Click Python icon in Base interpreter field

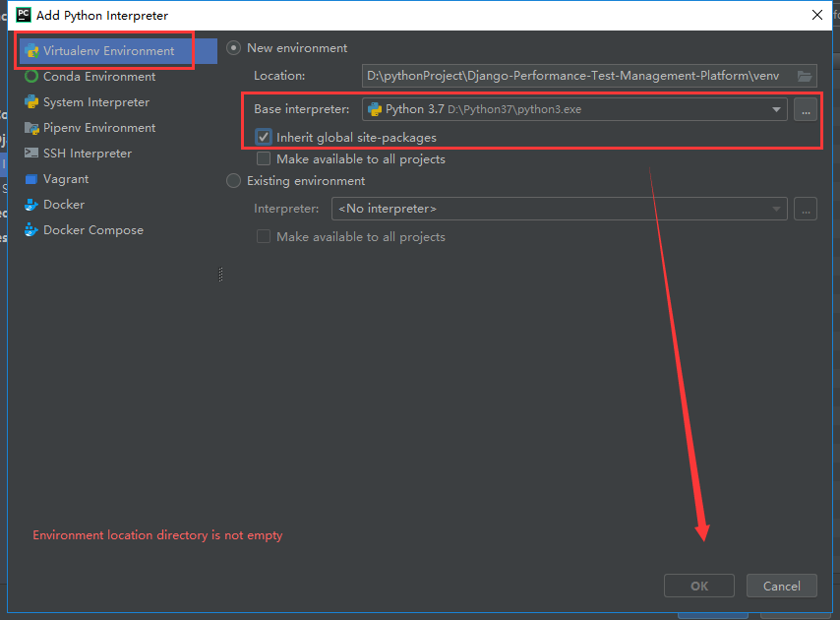[x=375, y=109]
